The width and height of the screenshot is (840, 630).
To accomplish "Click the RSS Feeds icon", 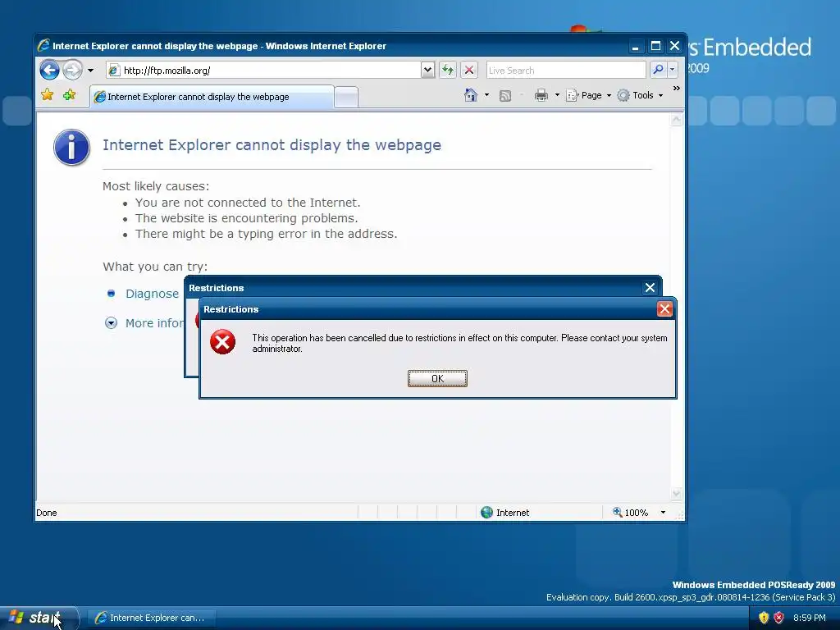I will tap(504, 96).
